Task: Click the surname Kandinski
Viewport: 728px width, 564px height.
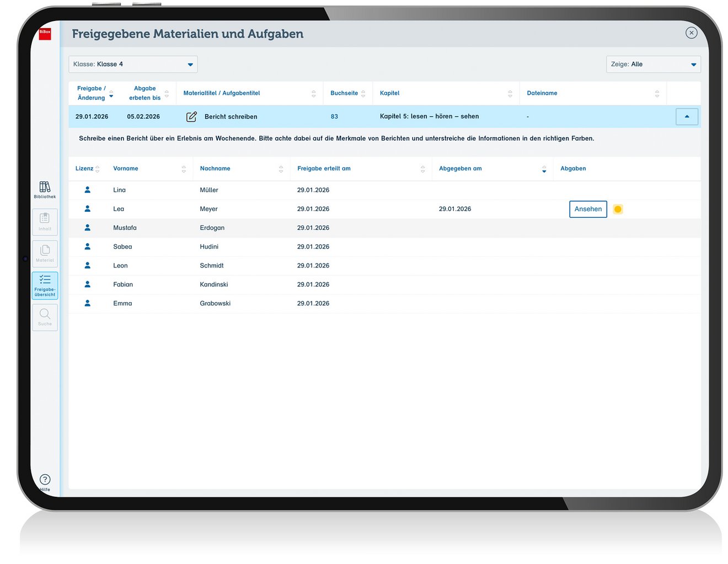Action: tap(213, 284)
